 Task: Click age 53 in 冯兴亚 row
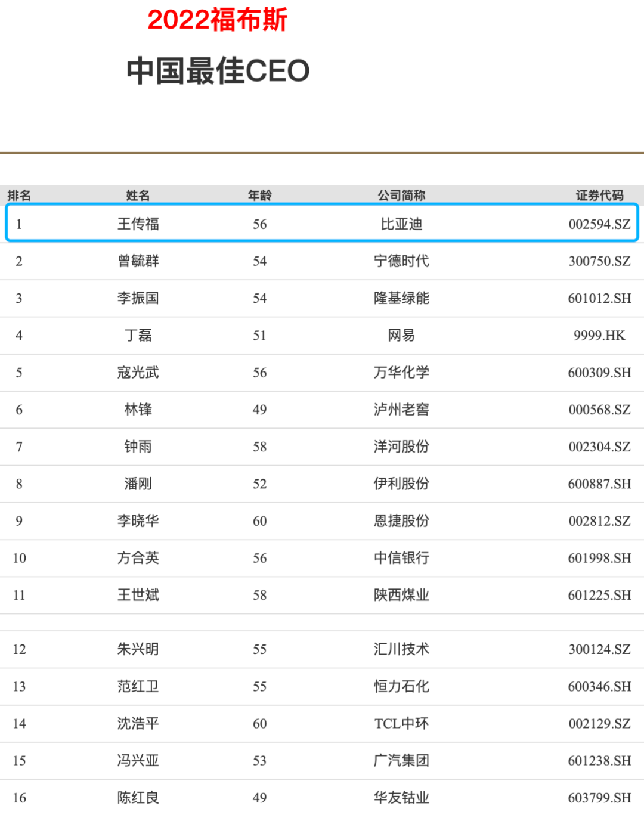(259, 761)
